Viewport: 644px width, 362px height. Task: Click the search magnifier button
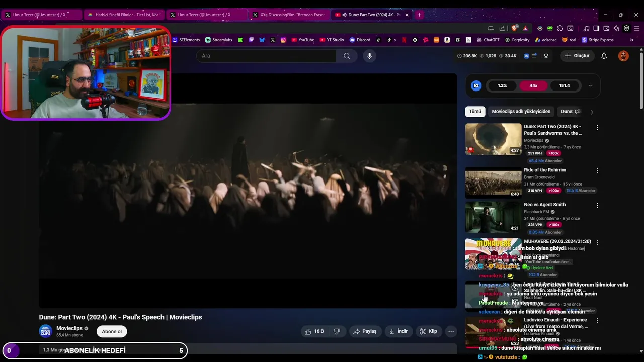[347, 56]
